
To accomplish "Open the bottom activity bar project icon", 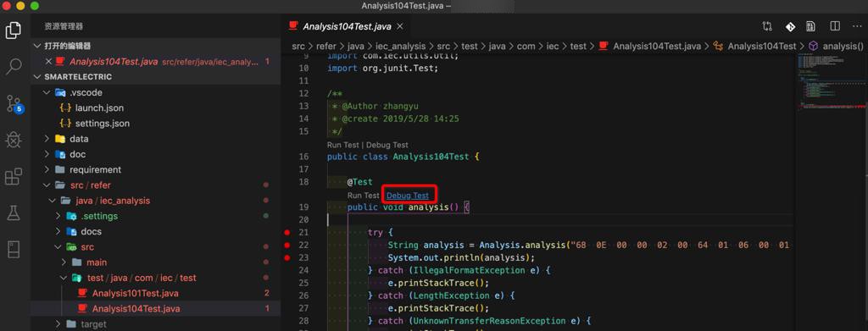I will (x=14, y=249).
